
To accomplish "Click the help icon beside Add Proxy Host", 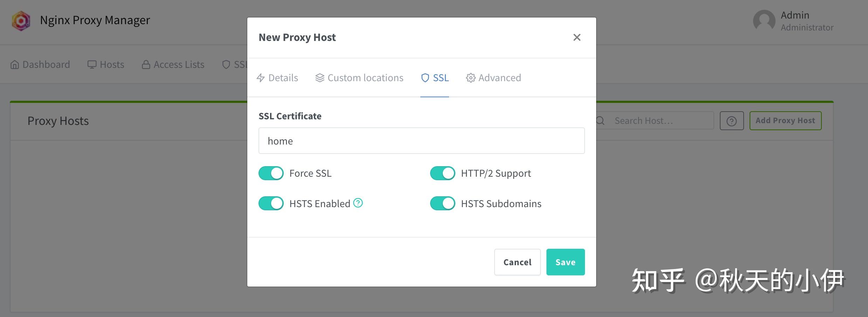I will [x=731, y=121].
